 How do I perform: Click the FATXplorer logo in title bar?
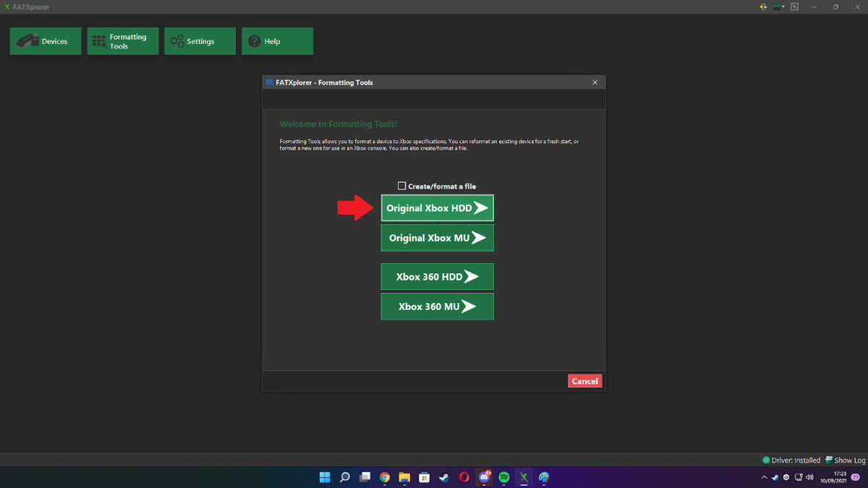click(x=6, y=7)
